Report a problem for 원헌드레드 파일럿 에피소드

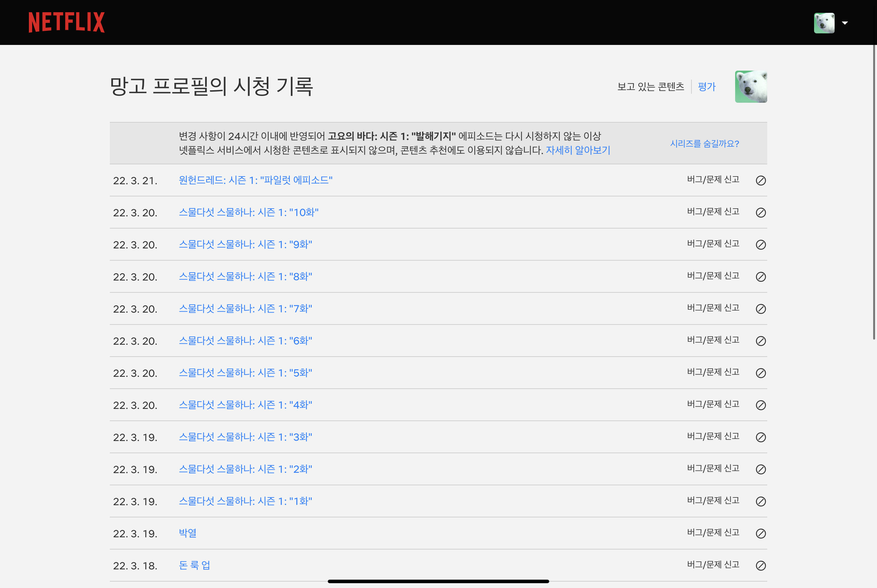[713, 180]
